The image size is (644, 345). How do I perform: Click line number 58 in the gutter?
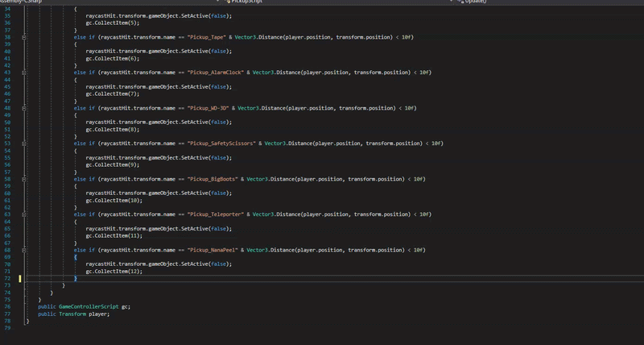pyautogui.click(x=7, y=179)
